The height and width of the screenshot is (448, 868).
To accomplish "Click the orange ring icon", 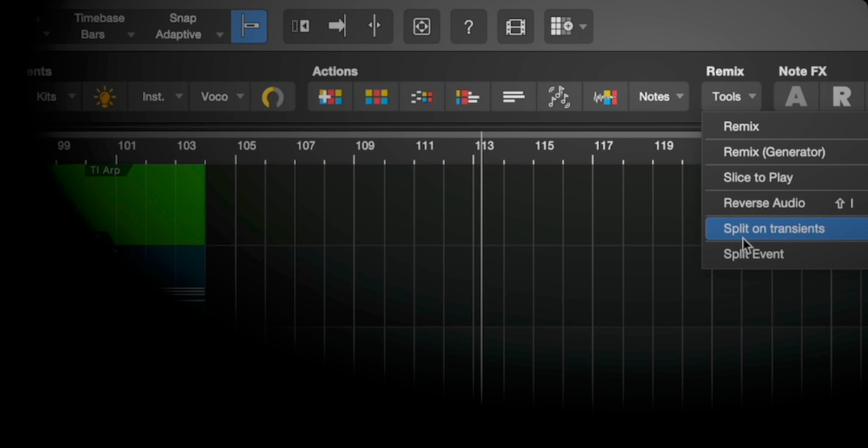I will [x=273, y=97].
